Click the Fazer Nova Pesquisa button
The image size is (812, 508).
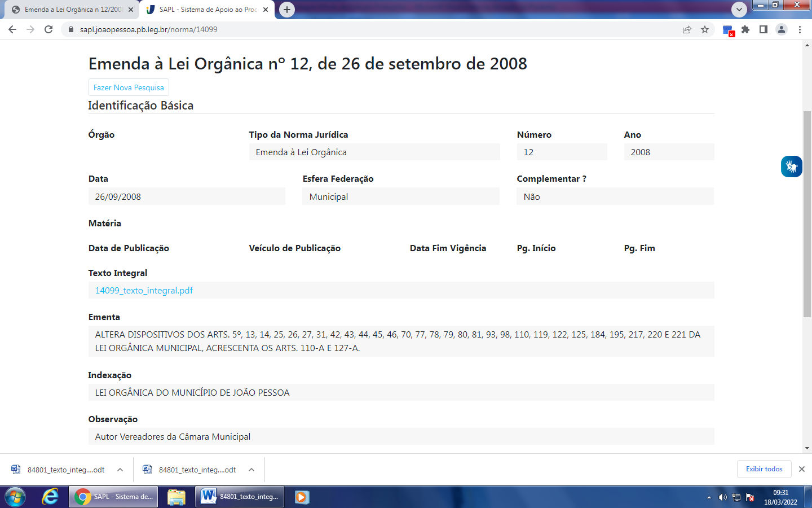point(129,87)
